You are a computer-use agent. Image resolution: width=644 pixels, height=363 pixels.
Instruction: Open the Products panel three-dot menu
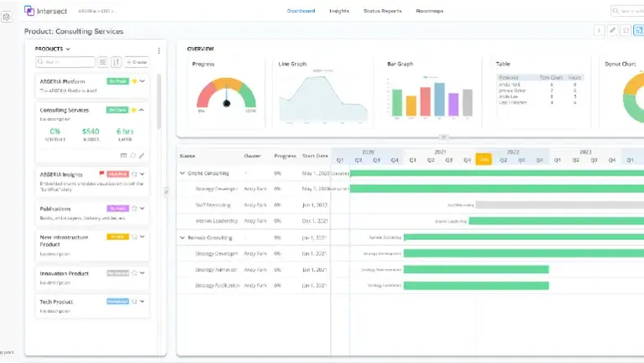[159, 50]
